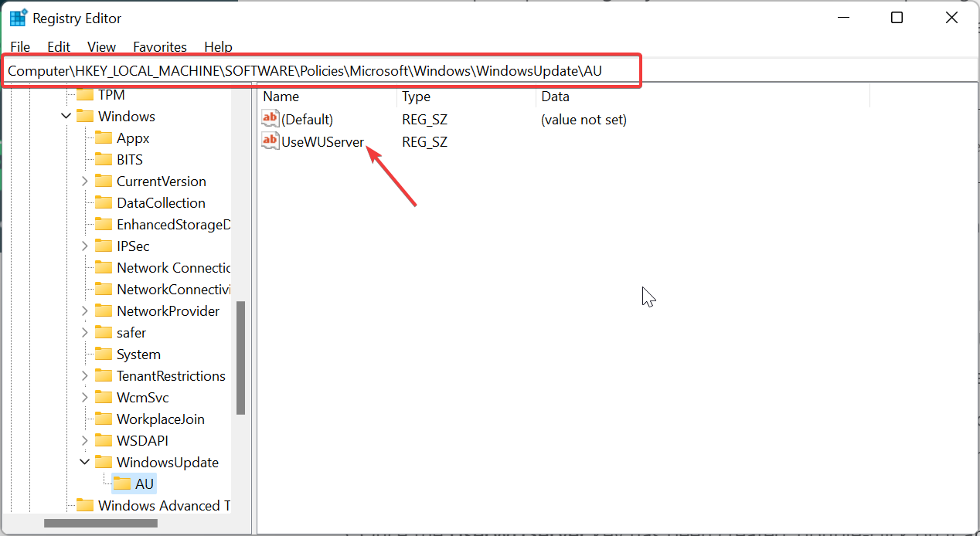This screenshot has width=980, height=536.
Task: Select the DataCollection key label
Action: [161, 203]
